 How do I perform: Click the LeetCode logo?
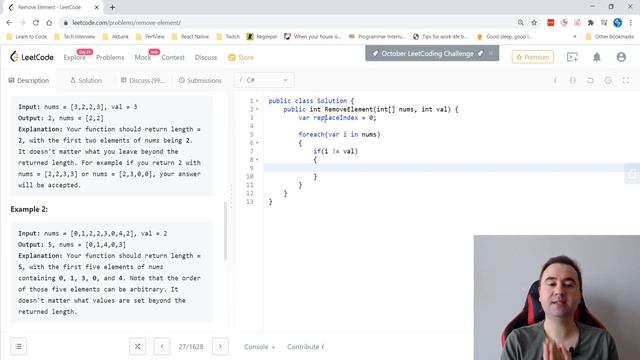coord(31,57)
